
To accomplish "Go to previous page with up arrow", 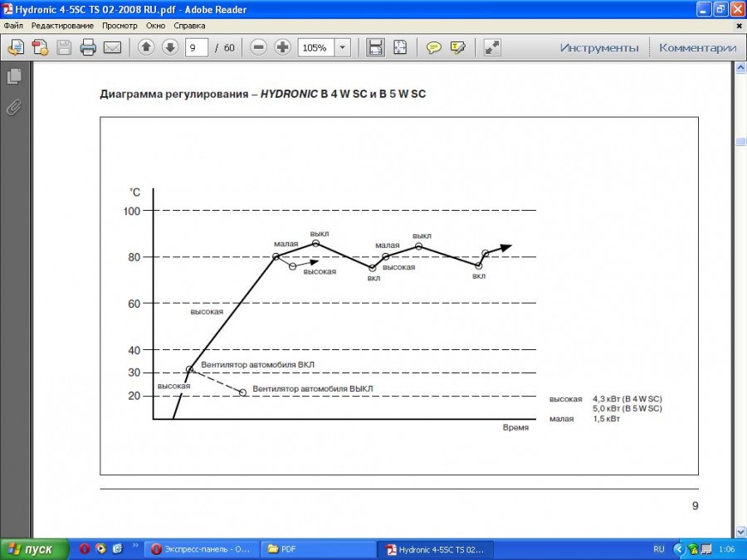I will (x=146, y=47).
